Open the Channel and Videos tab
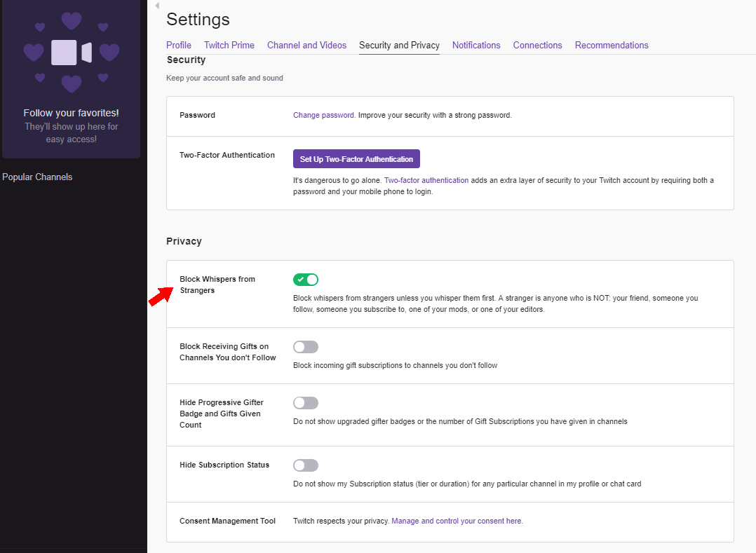Image resolution: width=756 pixels, height=553 pixels. click(x=306, y=46)
